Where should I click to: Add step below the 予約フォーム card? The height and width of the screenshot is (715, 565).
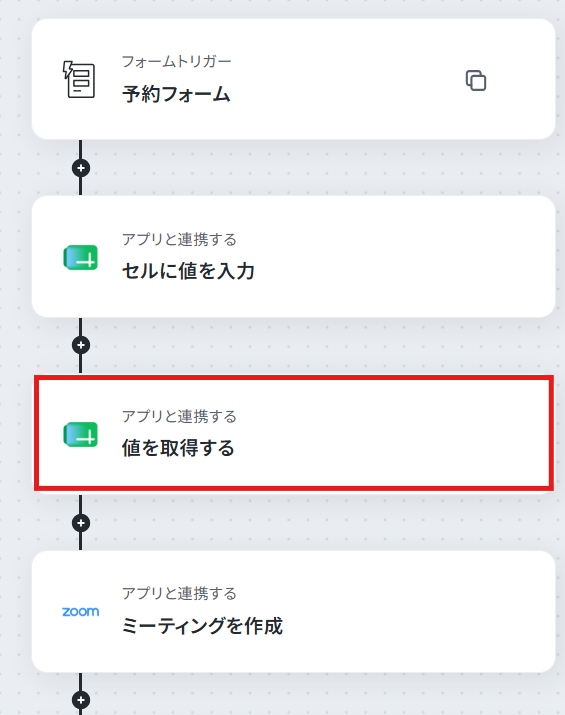point(81,168)
